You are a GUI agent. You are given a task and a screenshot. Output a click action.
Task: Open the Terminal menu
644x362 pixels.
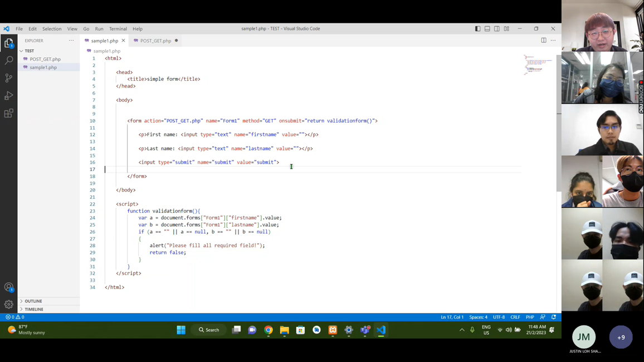click(x=118, y=29)
